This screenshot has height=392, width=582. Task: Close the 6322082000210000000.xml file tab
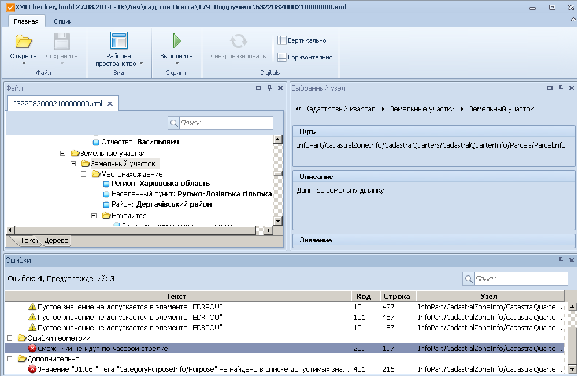coord(110,103)
